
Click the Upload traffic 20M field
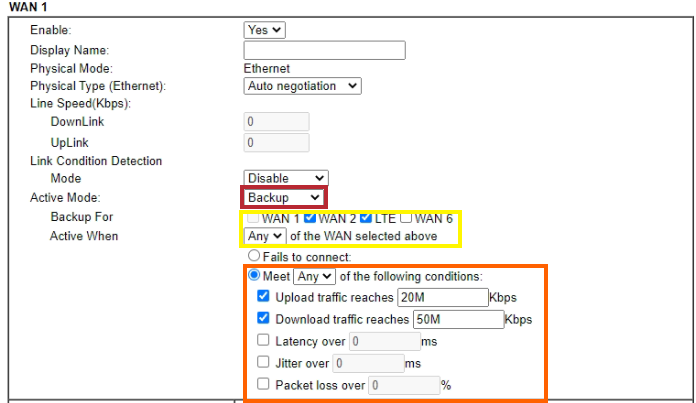click(443, 297)
